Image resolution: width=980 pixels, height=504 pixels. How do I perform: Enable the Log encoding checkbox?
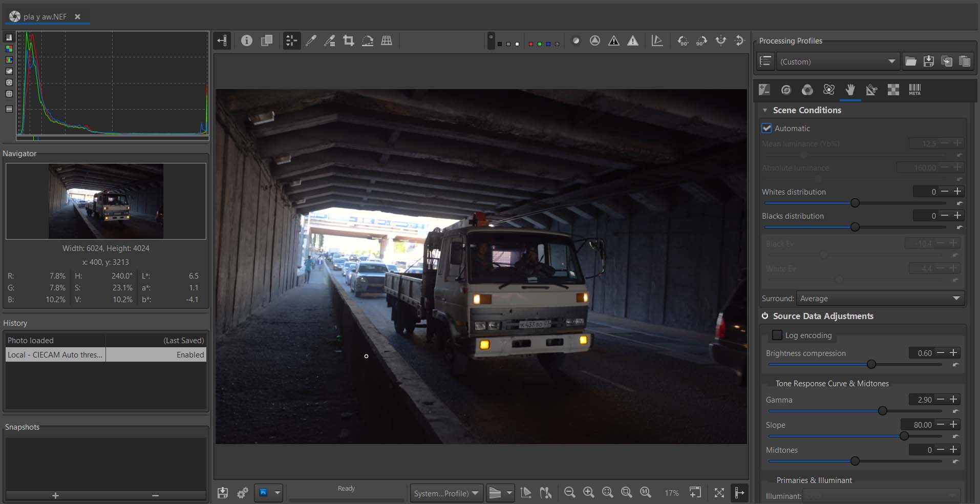[777, 335]
